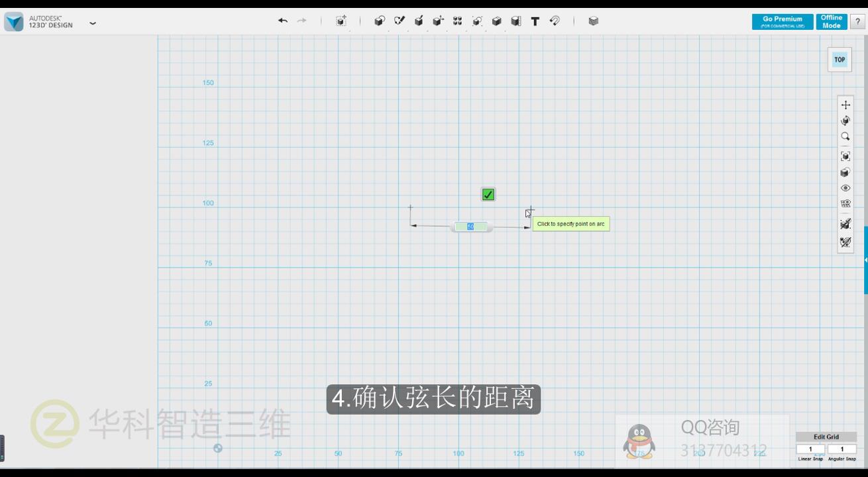Open the Primitives tool menu
The image size is (868, 477).
(x=379, y=21)
